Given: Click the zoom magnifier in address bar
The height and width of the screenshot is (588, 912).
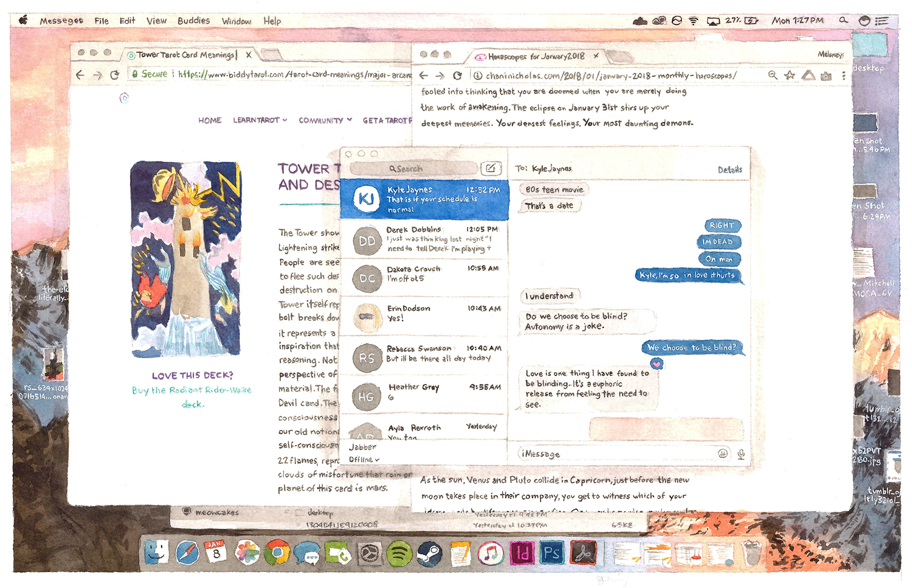Looking at the screenshot, I should tap(773, 75).
